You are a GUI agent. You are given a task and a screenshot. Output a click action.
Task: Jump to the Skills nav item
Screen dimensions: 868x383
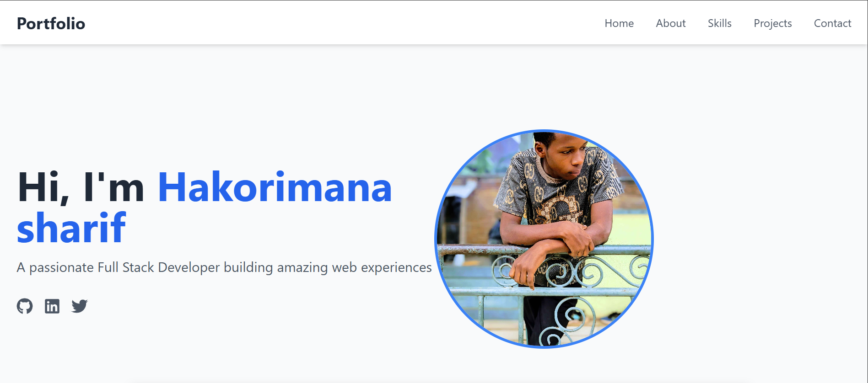point(720,23)
